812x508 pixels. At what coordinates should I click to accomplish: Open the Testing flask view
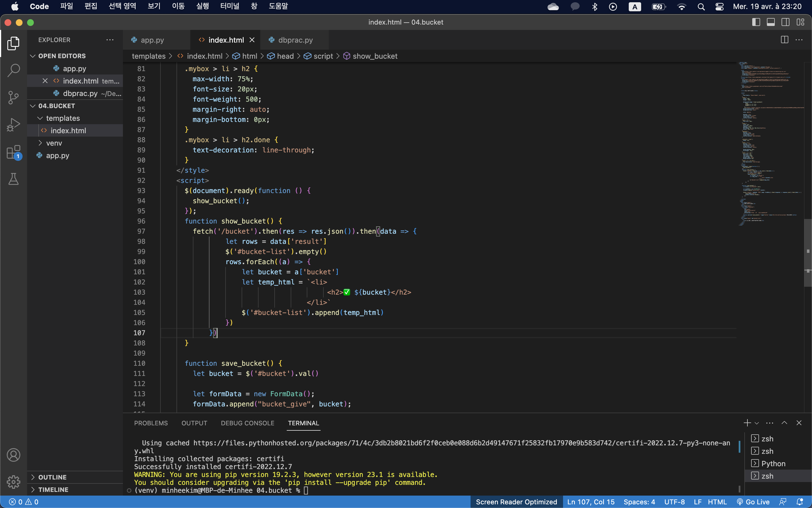pyautogui.click(x=14, y=179)
